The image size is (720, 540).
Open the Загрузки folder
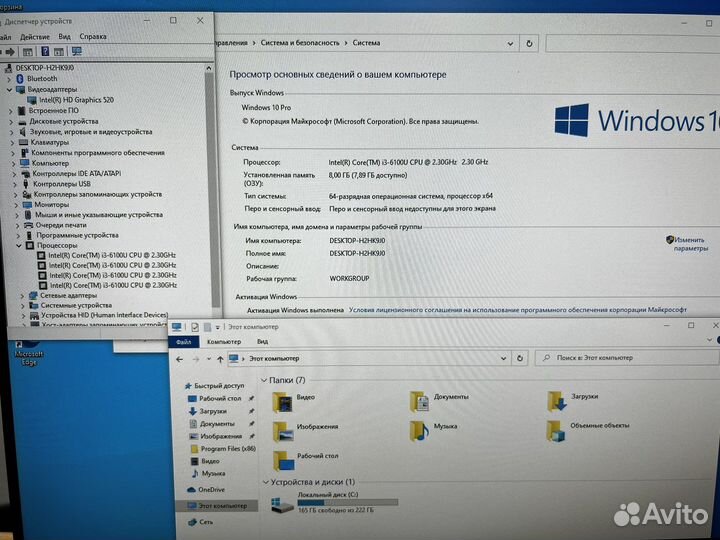573,400
